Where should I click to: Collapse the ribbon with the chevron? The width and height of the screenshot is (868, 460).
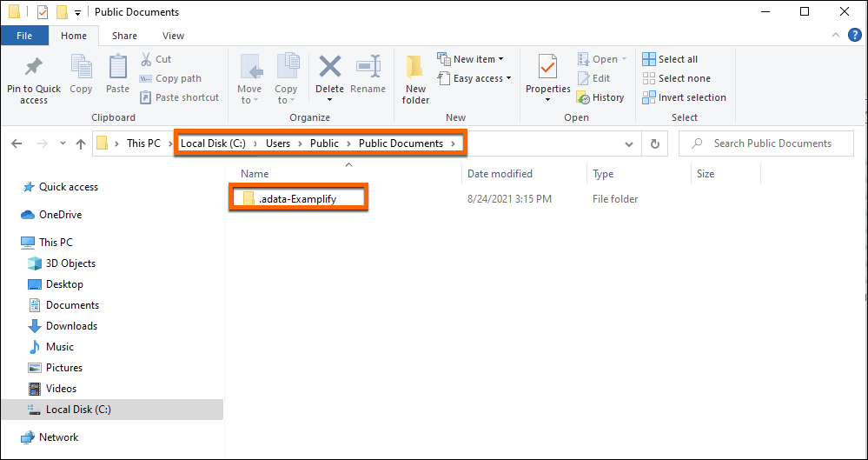tap(836, 36)
